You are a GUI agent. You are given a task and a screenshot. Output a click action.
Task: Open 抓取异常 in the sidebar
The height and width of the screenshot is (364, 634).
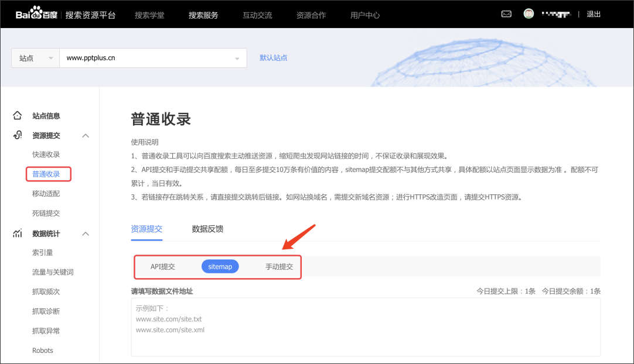point(46,331)
